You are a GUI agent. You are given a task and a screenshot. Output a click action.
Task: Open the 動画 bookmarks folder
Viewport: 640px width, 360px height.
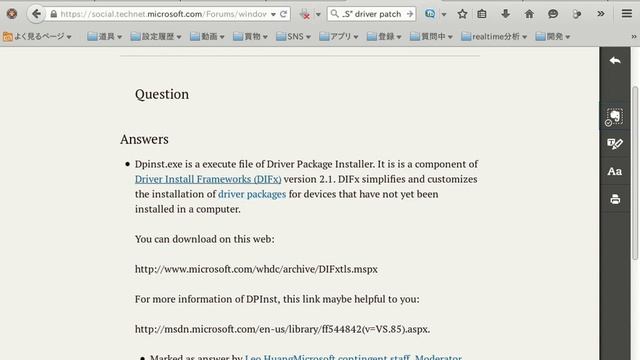pos(207,36)
